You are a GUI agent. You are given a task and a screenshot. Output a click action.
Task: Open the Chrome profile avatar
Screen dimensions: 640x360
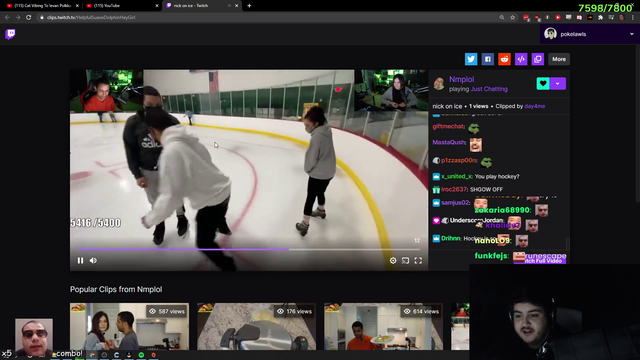[x=622, y=18]
